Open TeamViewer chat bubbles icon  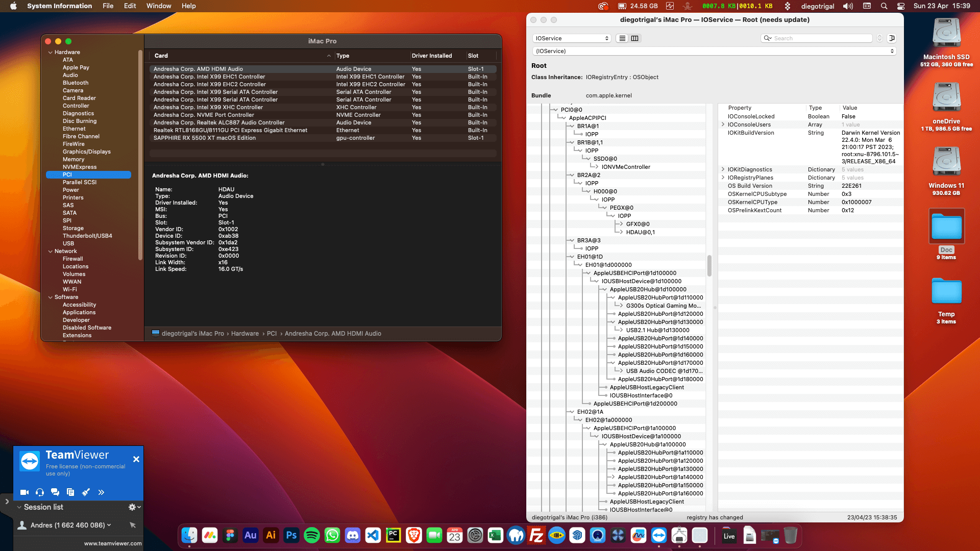click(x=55, y=492)
